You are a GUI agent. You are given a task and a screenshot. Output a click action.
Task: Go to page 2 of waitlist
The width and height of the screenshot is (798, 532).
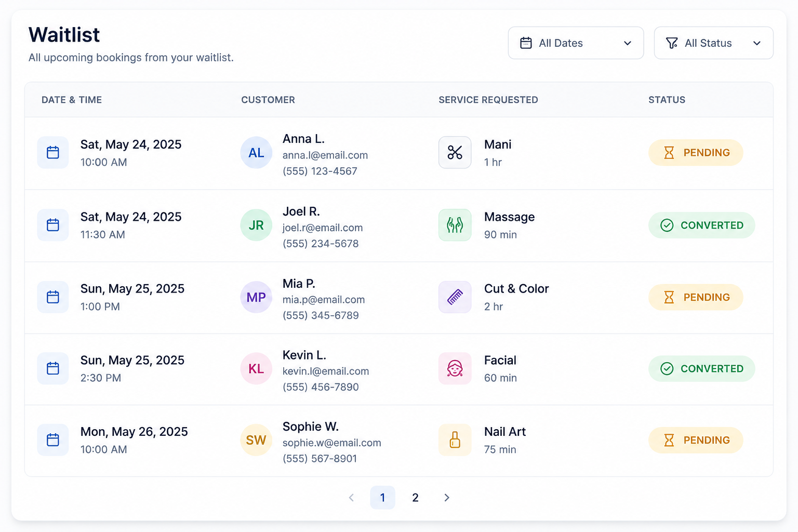click(415, 498)
